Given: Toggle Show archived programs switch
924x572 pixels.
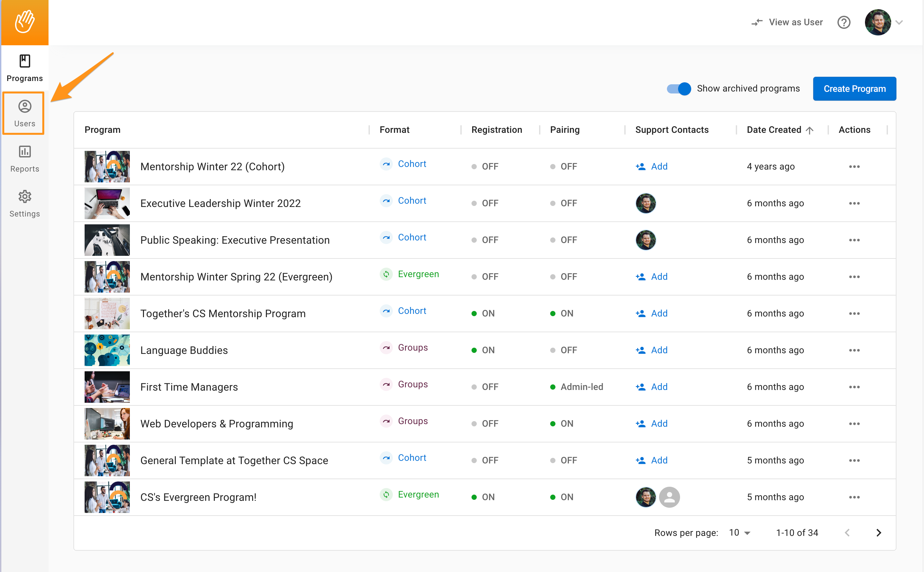Looking at the screenshot, I should coord(678,89).
